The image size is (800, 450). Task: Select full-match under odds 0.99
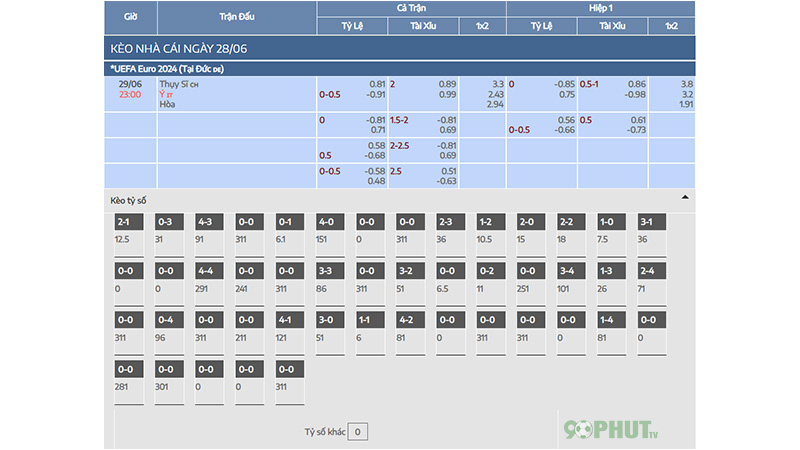click(447, 94)
